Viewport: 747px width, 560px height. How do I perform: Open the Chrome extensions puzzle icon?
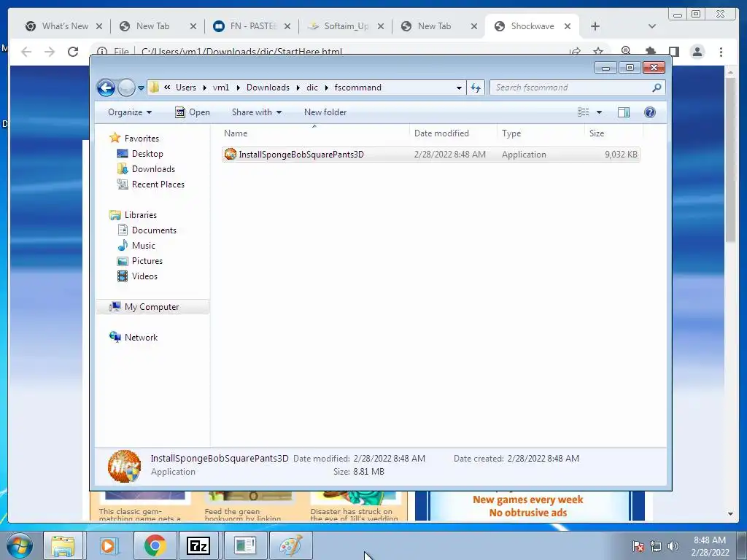click(650, 52)
